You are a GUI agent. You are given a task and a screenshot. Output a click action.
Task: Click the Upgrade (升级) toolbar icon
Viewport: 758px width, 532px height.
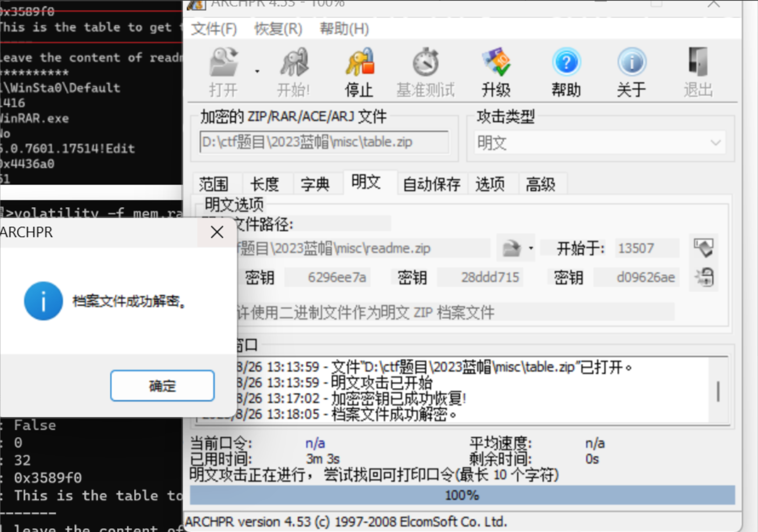click(x=496, y=72)
